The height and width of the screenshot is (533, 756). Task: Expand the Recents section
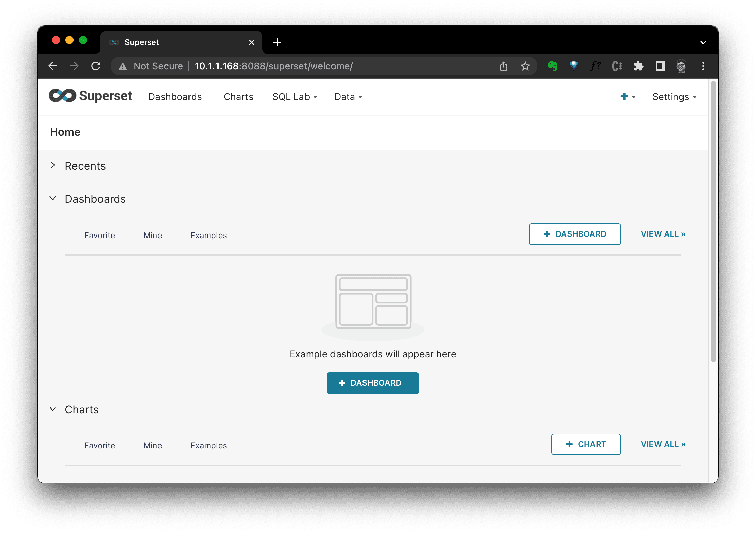(x=53, y=165)
